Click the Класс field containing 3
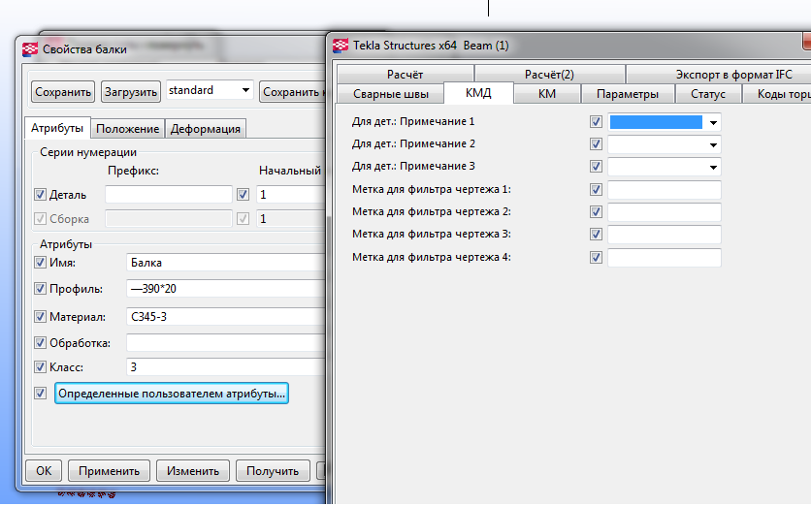This screenshot has width=812, height=506. tap(226, 366)
